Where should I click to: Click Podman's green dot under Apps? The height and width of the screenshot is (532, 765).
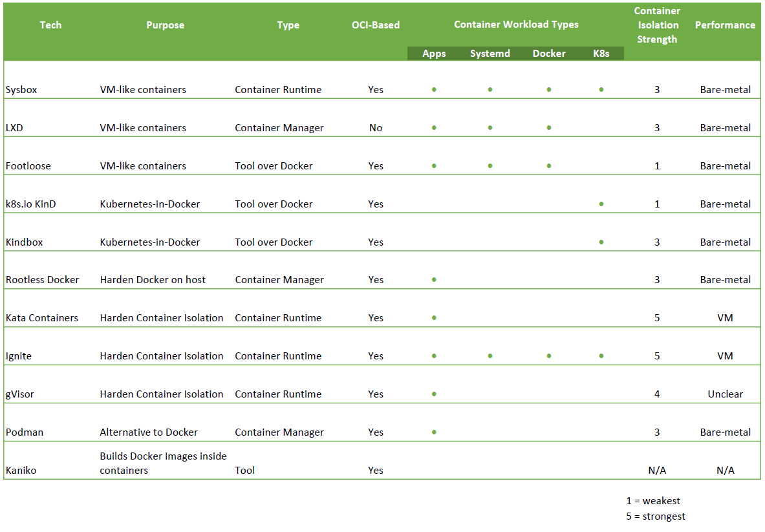434,432
